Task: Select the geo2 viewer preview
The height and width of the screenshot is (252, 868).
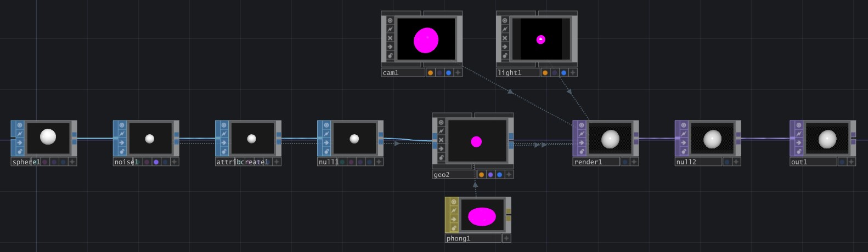Action: tap(477, 141)
